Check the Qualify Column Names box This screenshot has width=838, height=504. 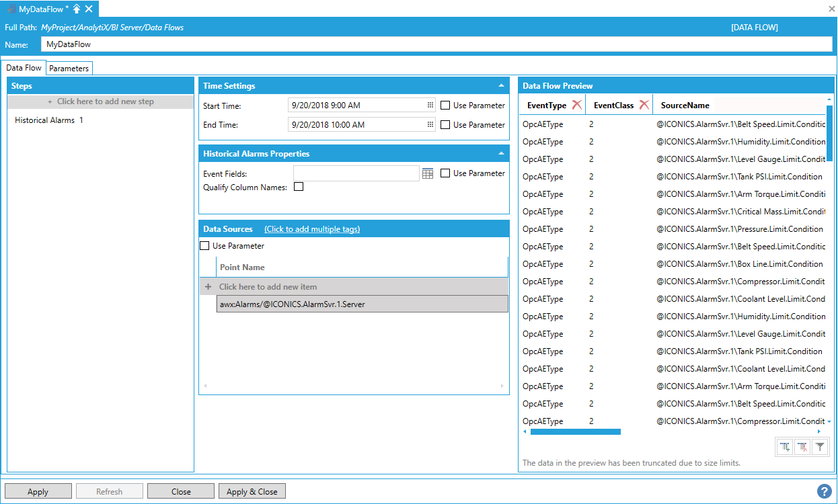click(x=299, y=187)
